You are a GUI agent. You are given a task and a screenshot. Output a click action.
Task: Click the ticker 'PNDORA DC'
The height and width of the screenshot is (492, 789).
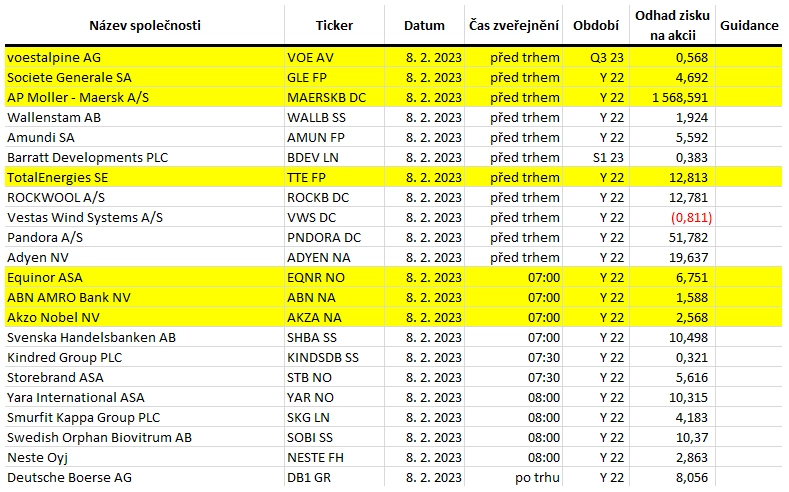[x=324, y=237]
